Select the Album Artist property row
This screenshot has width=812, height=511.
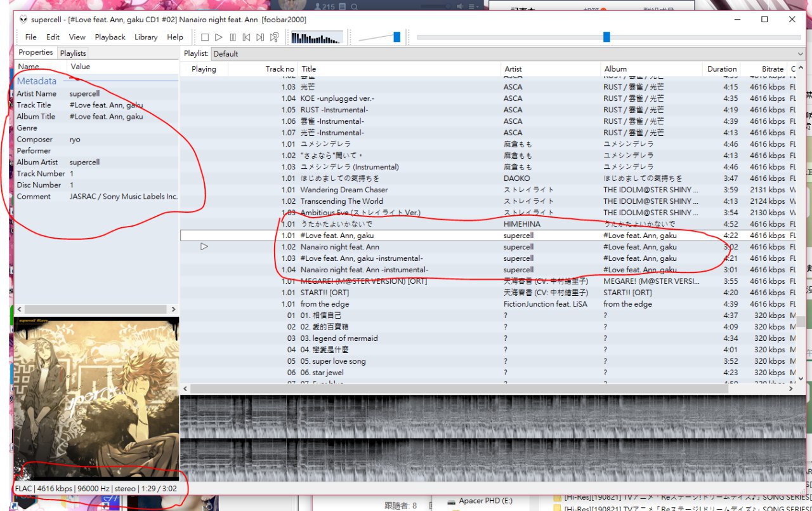click(96, 163)
